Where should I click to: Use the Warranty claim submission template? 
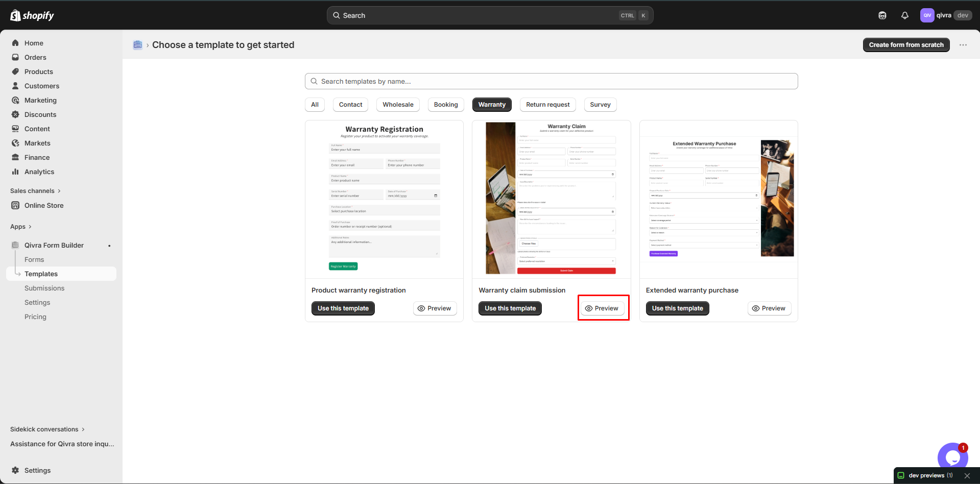pos(510,308)
